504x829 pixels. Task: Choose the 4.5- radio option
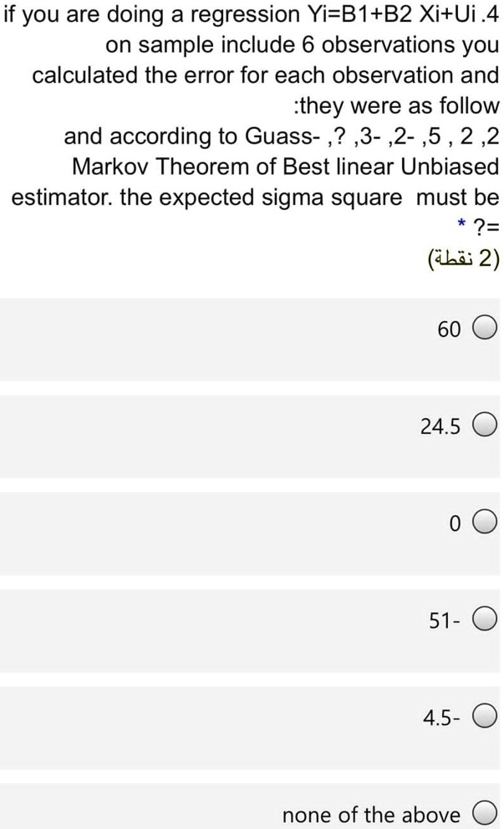click(x=486, y=717)
